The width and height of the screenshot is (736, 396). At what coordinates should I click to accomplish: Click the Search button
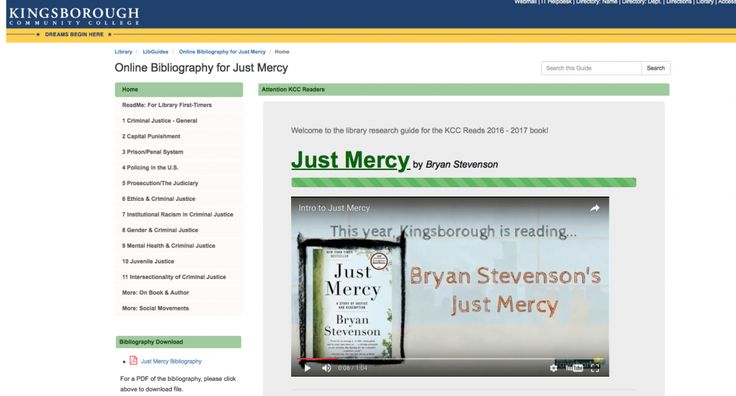point(656,68)
